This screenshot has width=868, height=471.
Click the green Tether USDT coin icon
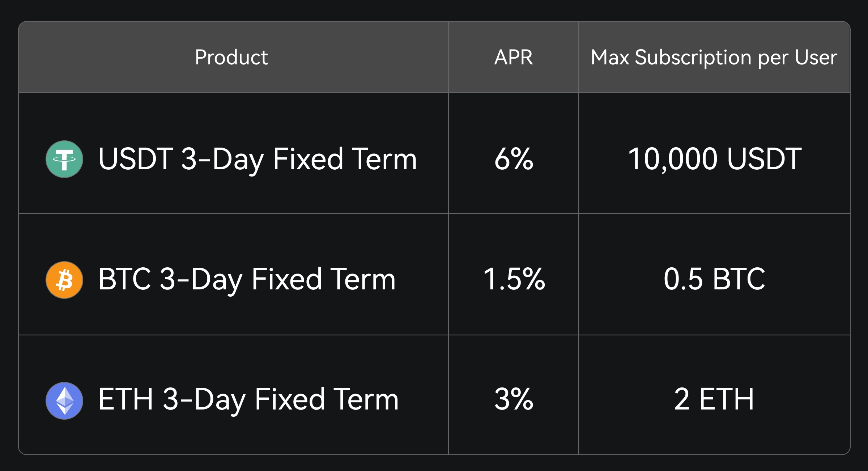coord(64,159)
